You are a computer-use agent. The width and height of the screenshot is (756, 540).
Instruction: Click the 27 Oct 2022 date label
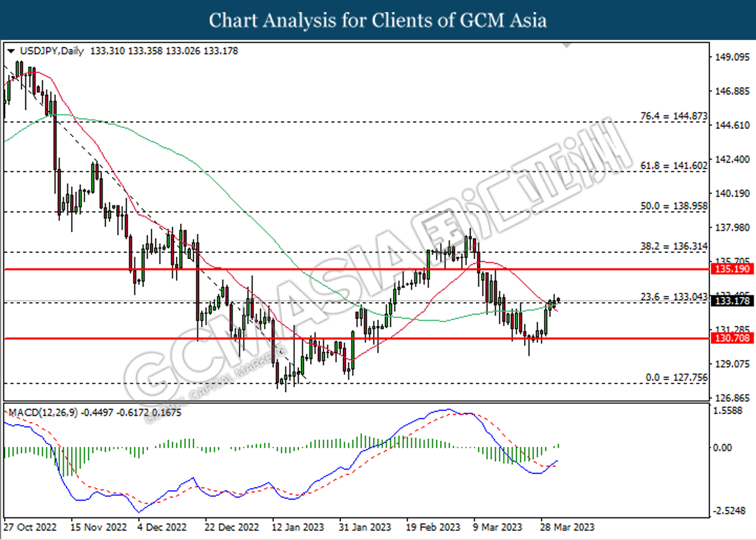coord(30,527)
